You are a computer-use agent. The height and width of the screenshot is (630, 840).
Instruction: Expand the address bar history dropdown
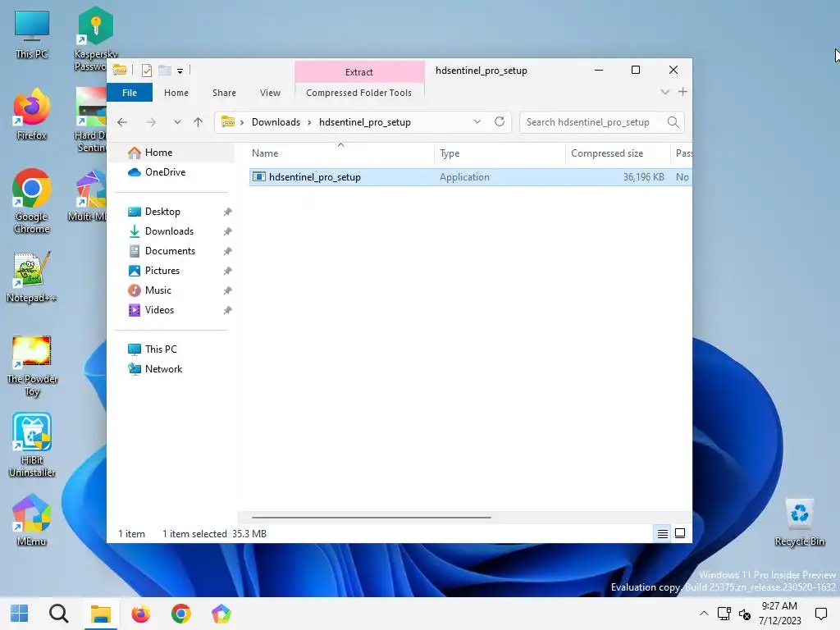coord(477,121)
